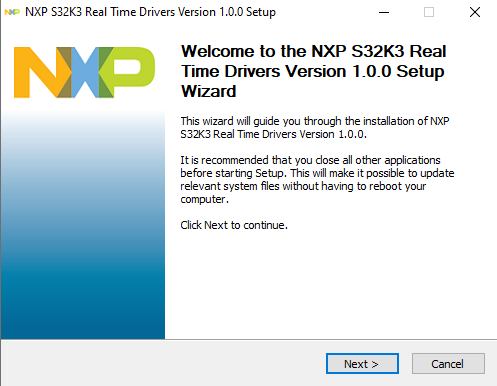Screen dimensions: 497x386
Task: Click the 'Welcome to the NXP S32K3' heading
Action: (313, 71)
